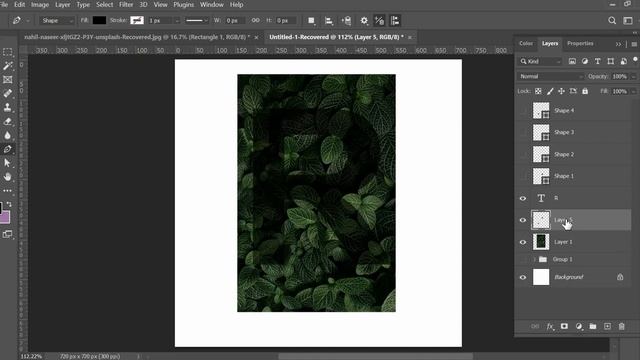Select the Hand tool
Image resolution: width=640 pixels, height=360 pixels.
click(7, 177)
